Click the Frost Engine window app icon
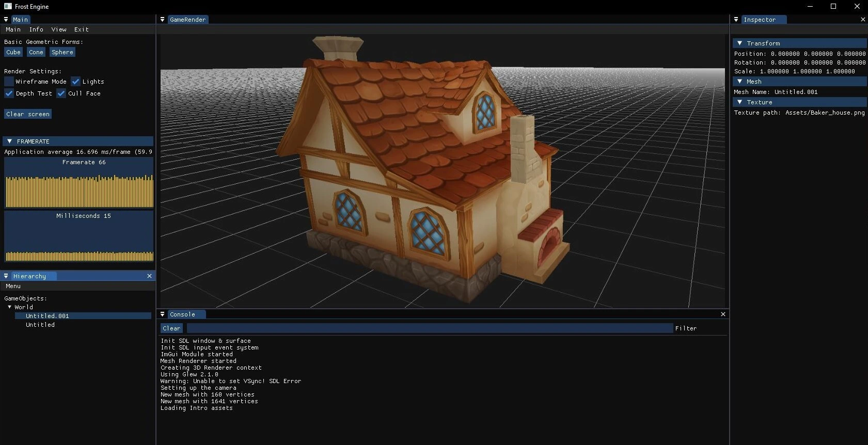Image resolution: width=868 pixels, height=445 pixels. (x=8, y=6)
